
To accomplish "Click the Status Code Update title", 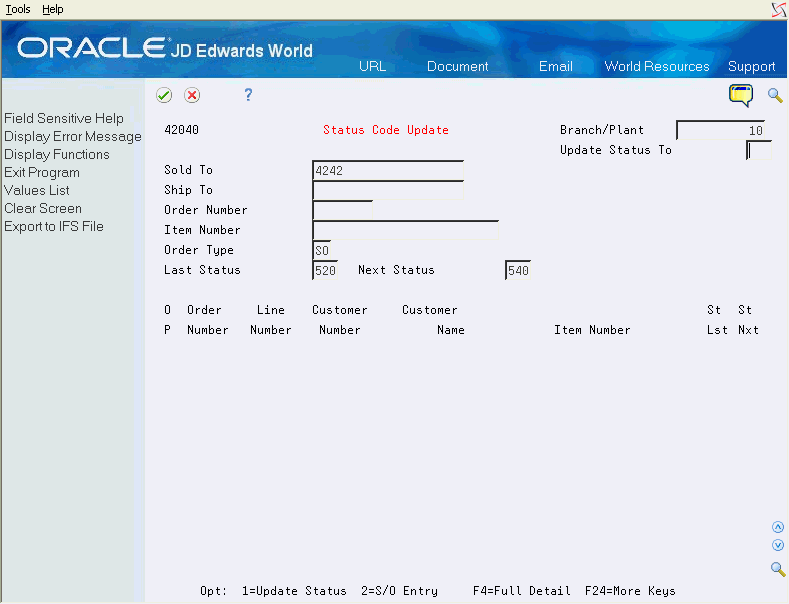I will 386,130.
